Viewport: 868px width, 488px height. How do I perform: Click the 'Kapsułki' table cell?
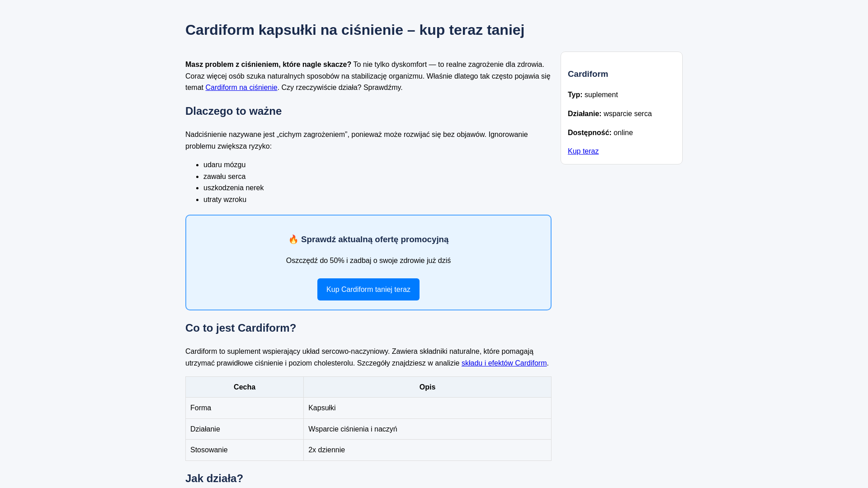tap(427, 408)
